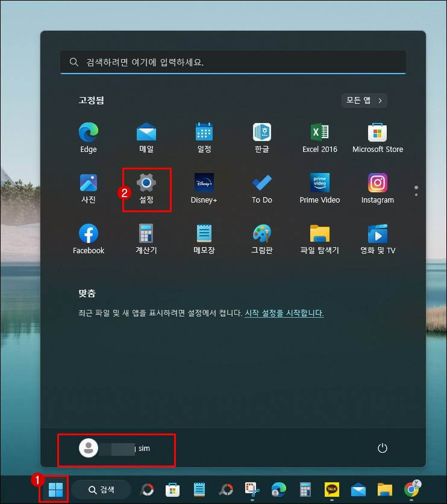Open Mail from the taskbar

pos(358,490)
